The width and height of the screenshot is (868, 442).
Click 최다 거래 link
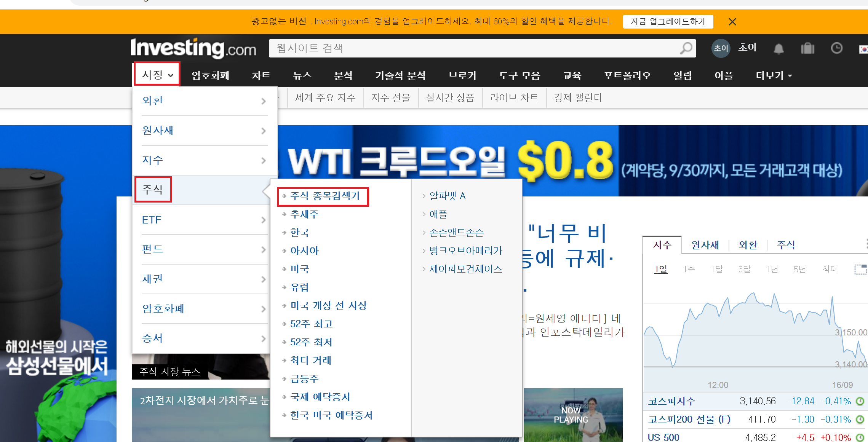click(311, 361)
